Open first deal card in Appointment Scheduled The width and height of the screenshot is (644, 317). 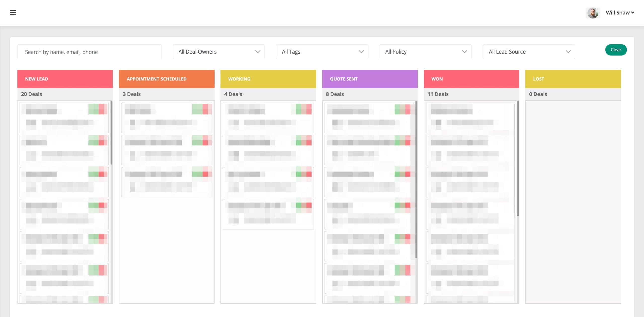[167, 118]
